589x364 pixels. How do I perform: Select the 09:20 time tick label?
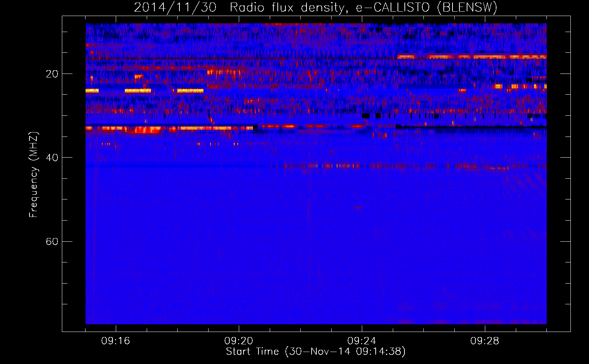[x=239, y=341]
